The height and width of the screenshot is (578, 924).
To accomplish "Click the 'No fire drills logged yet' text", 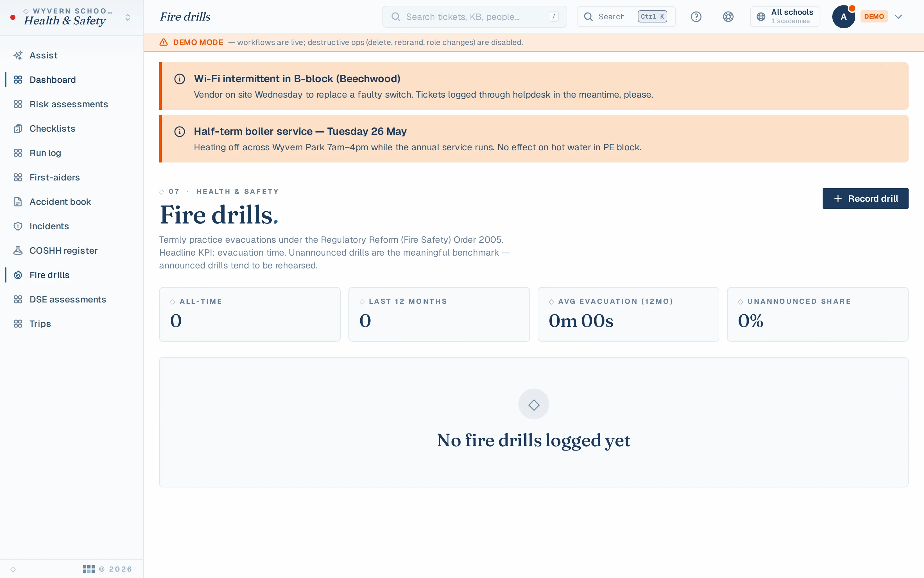I will [x=534, y=440].
